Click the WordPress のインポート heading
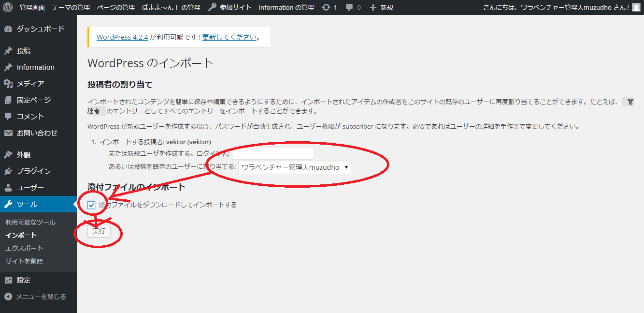Viewport: 644px width, 313px height. pyautogui.click(x=150, y=63)
